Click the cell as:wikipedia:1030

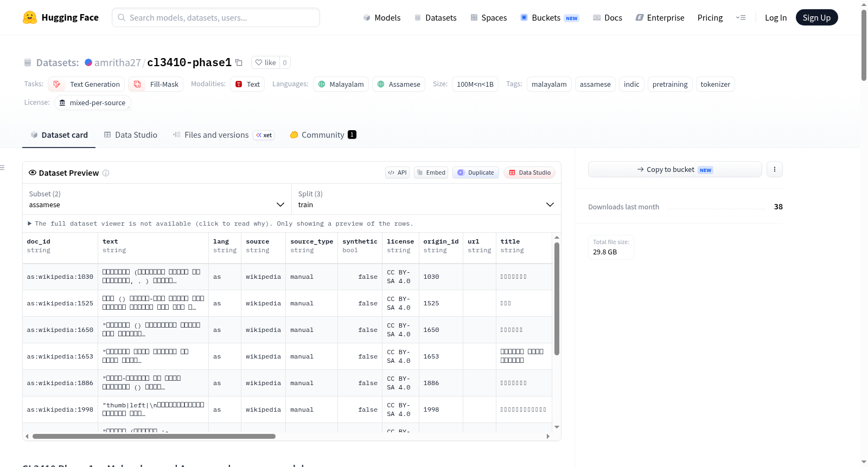[60, 277]
